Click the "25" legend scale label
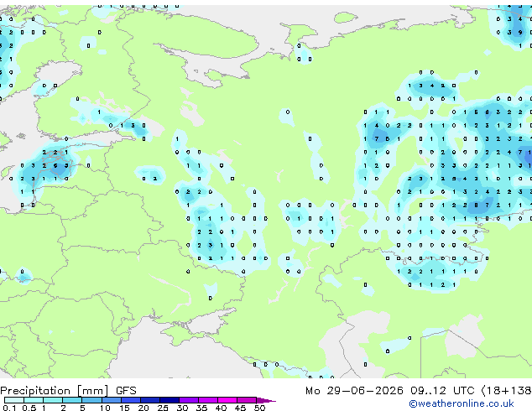This screenshot has width=532, height=411. click(163, 408)
